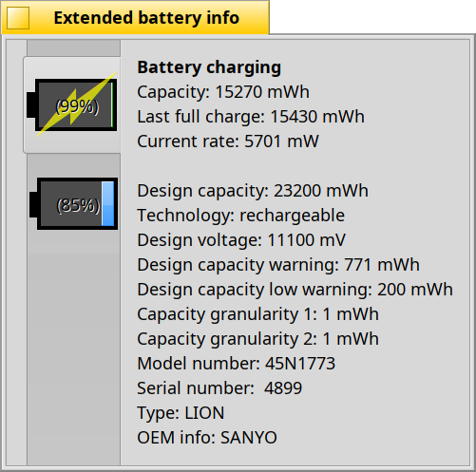Click the 'Battery charging' heading
Viewport: 476px width, 472px height.
click(x=209, y=67)
